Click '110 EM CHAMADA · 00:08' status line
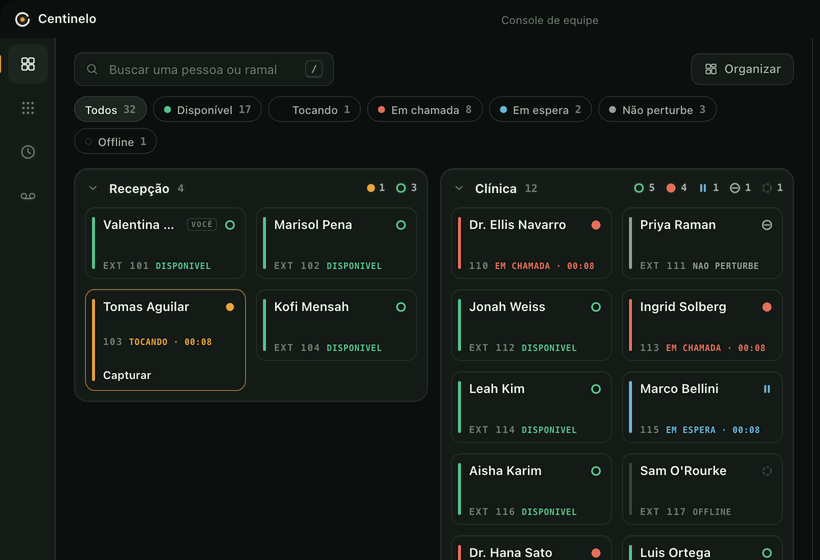Viewport: 820px width, 560px height. [x=531, y=266]
